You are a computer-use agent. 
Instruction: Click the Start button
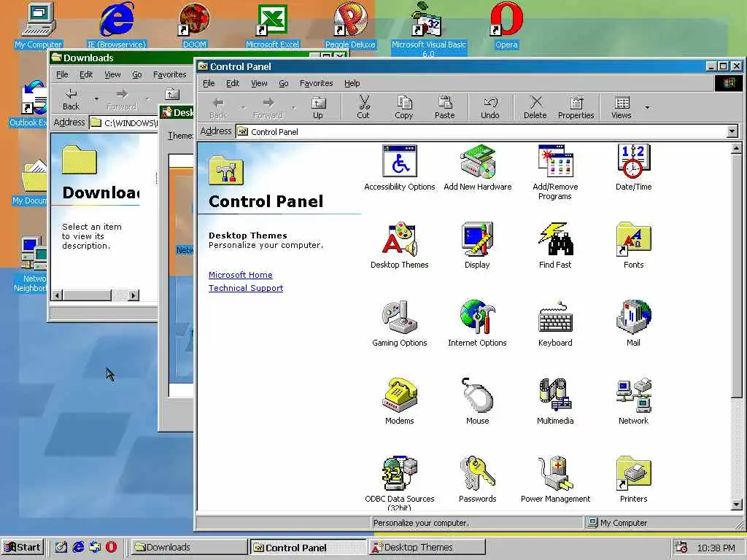point(23,547)
